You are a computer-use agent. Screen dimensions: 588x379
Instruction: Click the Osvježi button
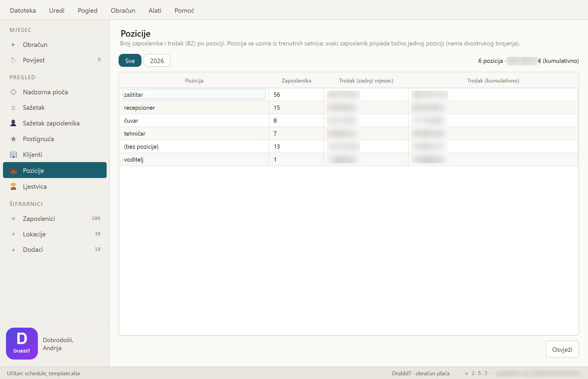click(562, 349)
